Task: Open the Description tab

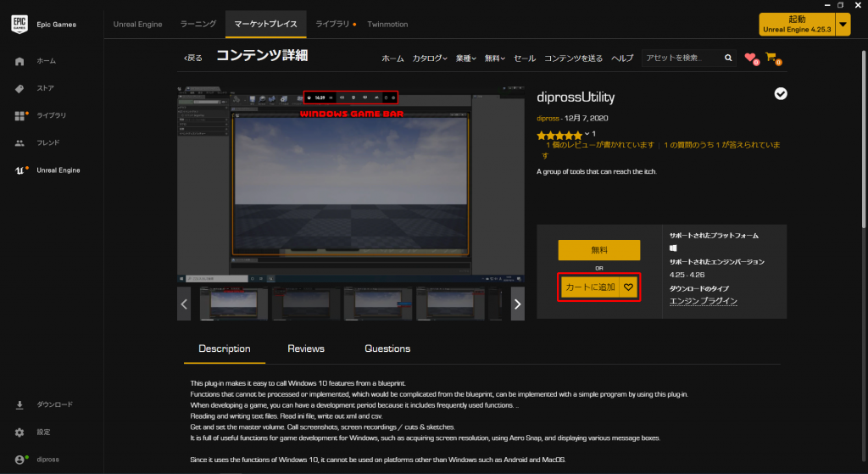Action: click(224, 349)
